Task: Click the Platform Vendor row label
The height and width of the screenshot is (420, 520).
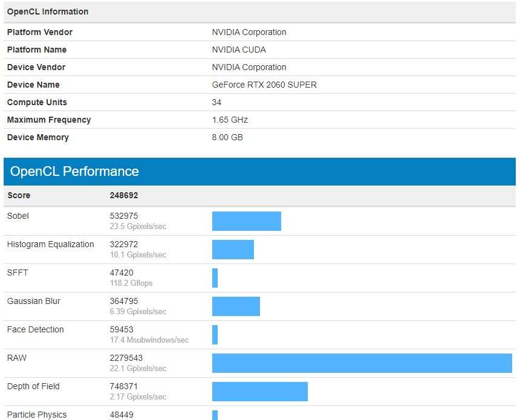Action: coord(40,32)
